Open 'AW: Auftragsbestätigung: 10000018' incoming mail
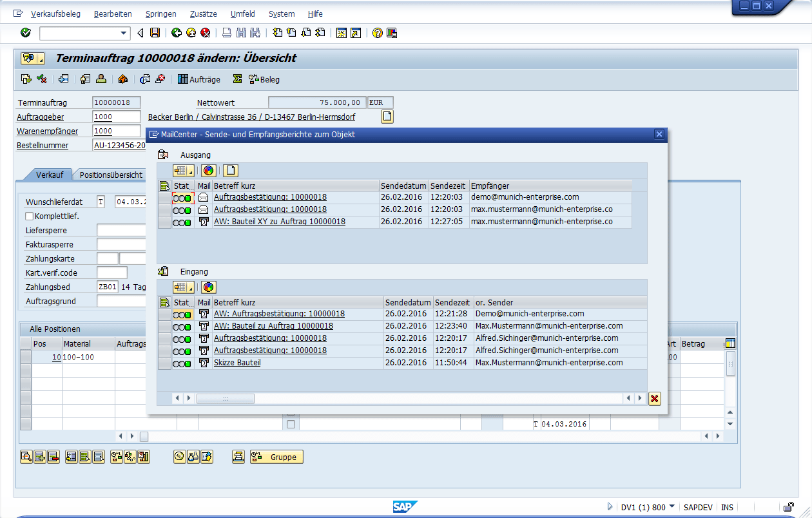Image resolution: width=812 pixels, height=518 pixels. [x=279, y=314]
